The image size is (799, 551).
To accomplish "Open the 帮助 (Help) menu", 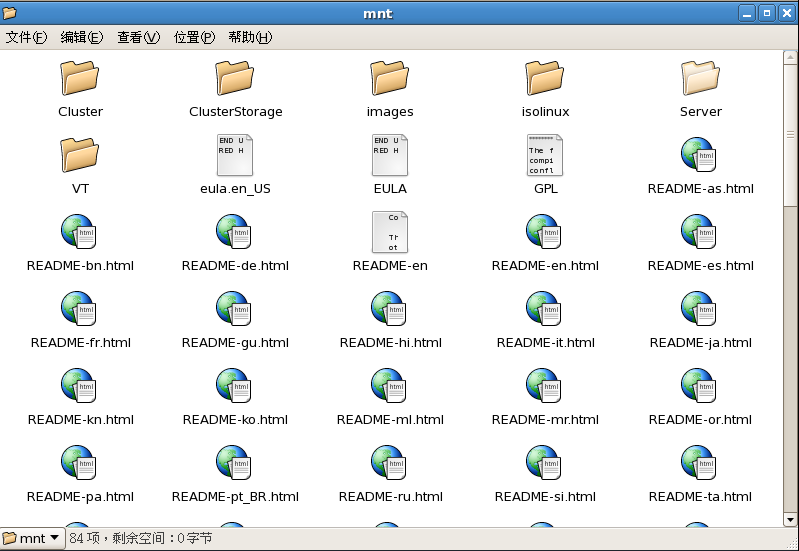I will (x=250, y=37).
